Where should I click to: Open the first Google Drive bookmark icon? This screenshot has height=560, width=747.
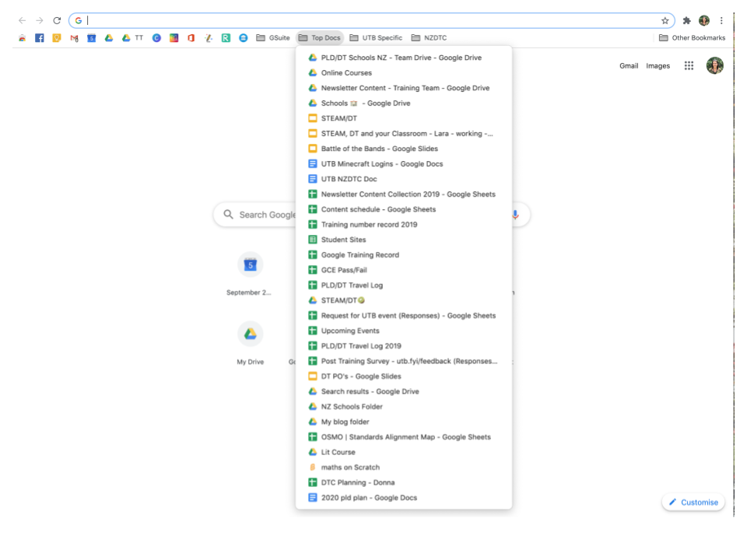coord(109,38)
